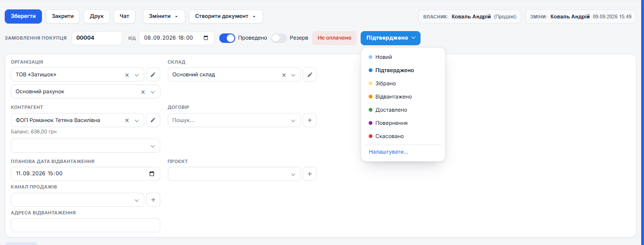Edit contractor ФОП Романюк with pencil icon

[x=153, y=120]
